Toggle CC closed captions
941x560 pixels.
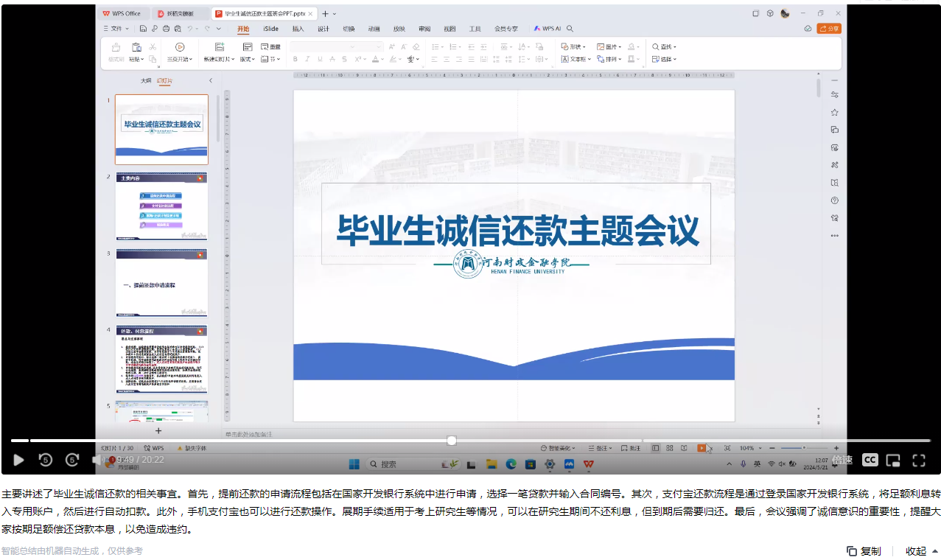coord(870,460)
